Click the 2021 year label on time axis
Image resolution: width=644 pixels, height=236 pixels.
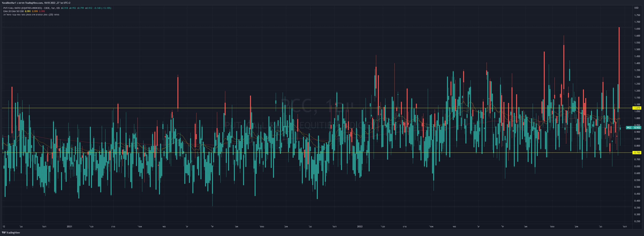(70, 227)
